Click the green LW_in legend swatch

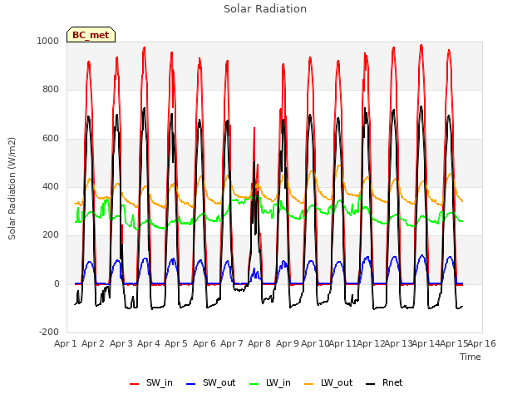coord(254,384)
